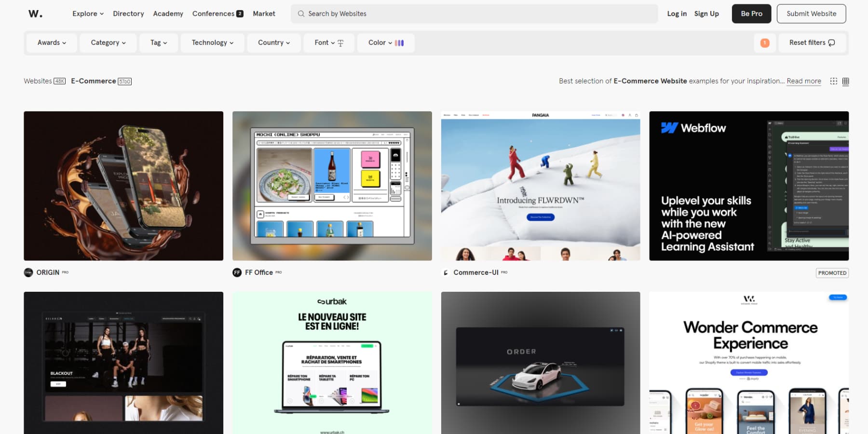868x434 pixels.
Task: Open the Conferences menu with badge
Action: click(x=217, y=14)
